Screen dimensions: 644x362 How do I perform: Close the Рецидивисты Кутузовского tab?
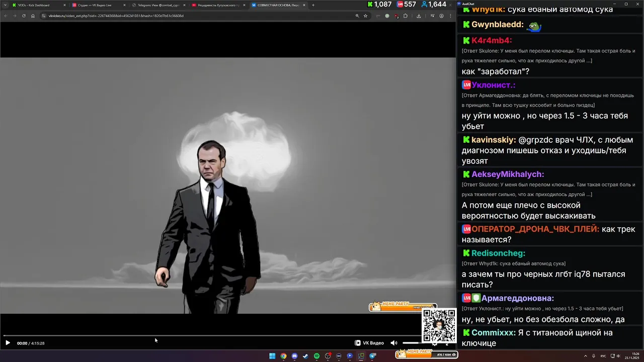tap(244, 5)
